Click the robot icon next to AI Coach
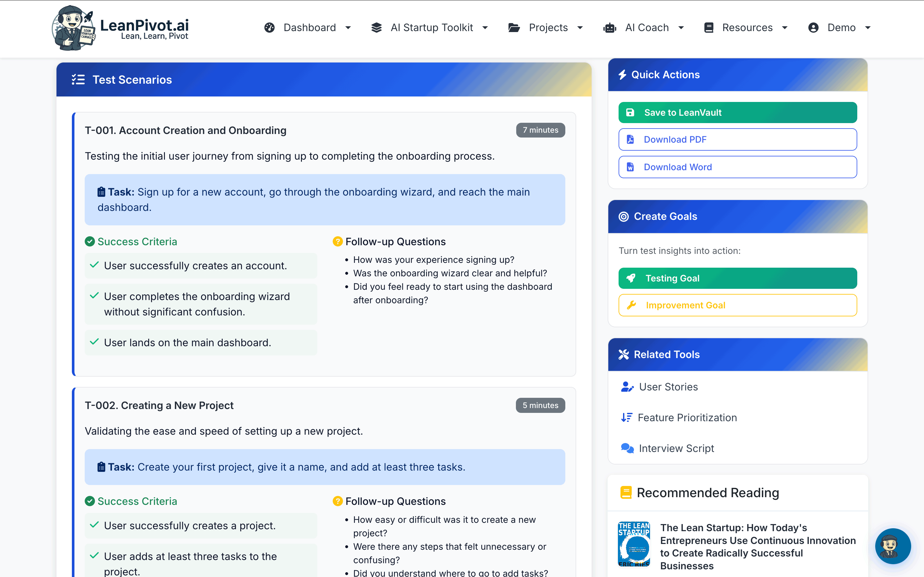924x577 pixels. (x=610, y=28)
